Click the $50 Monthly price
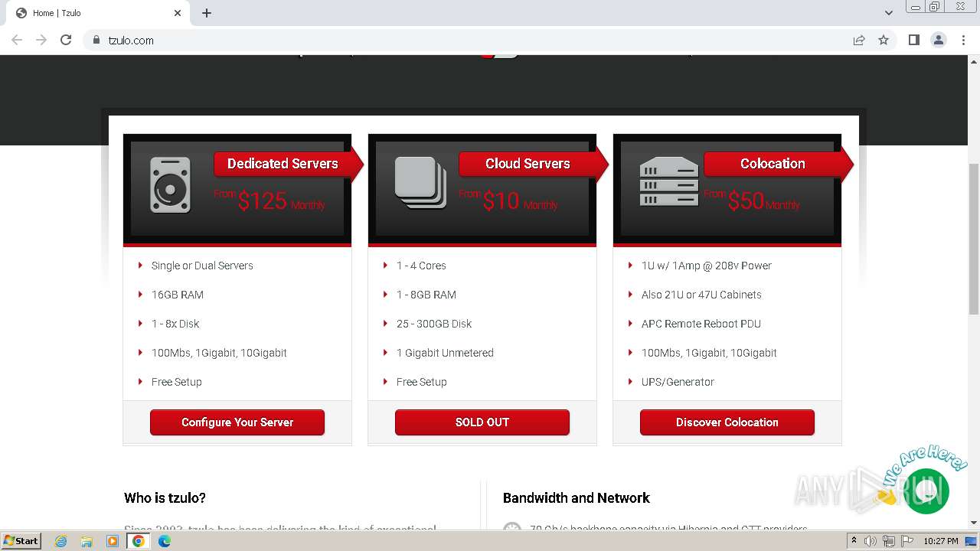 coord(752,201)
